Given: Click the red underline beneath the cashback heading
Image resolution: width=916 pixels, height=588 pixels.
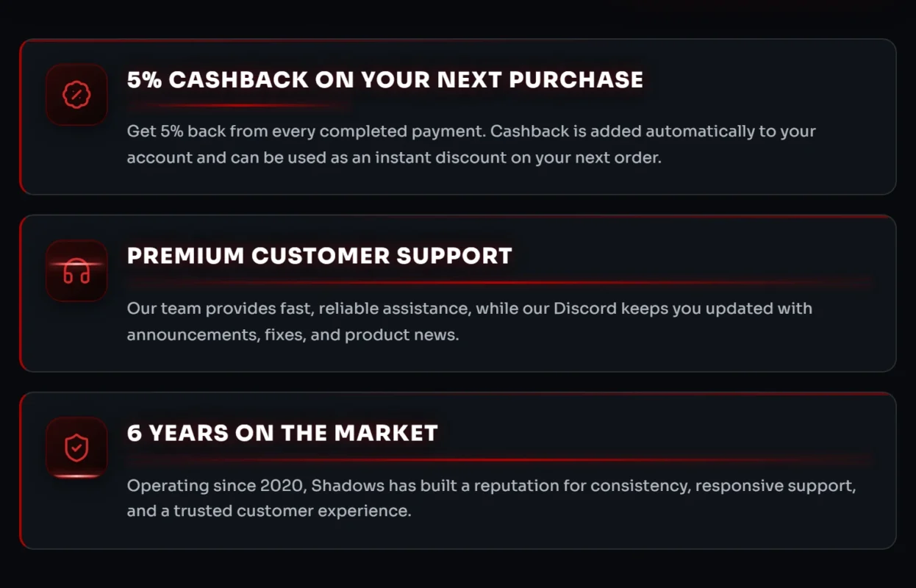Looking at the screenshot, I should coord(237,106).
